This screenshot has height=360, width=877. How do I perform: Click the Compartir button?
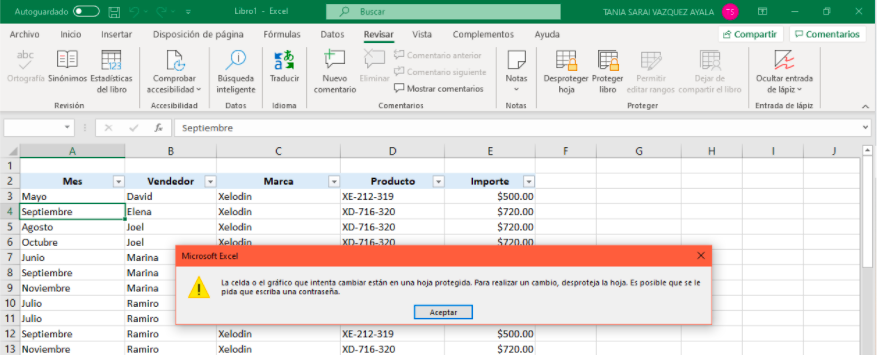pos(751,34)
